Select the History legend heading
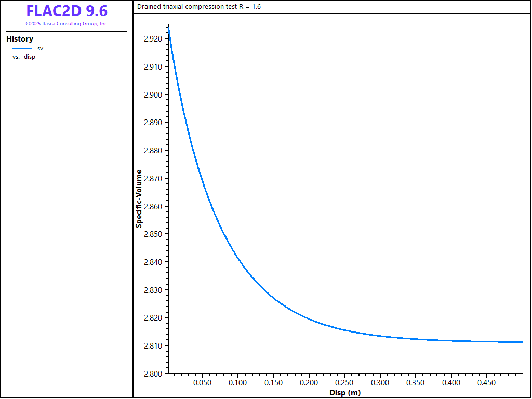The image size is (532, 399). click(20, 39)
